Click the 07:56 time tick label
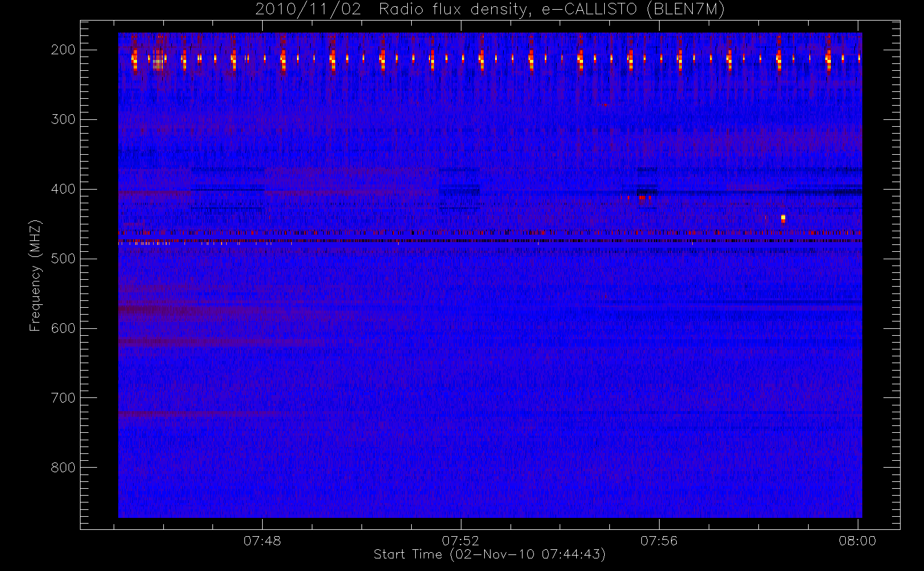Screen dimensions: 924x571 [x=659, y=541]
